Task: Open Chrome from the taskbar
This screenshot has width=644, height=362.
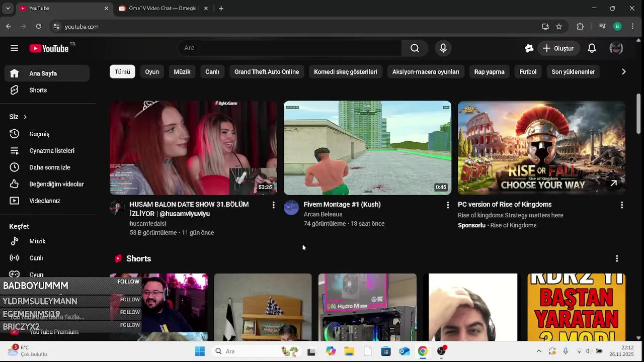Action: coord(423,351)
